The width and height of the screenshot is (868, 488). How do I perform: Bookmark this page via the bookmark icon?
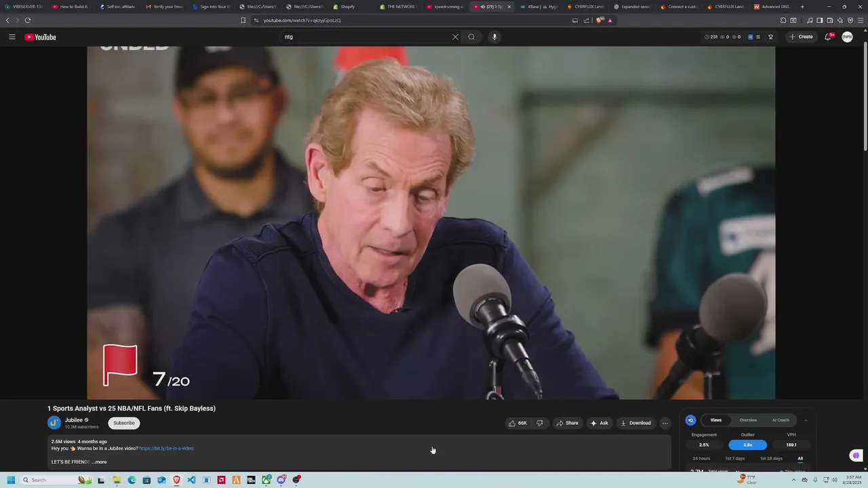click(x=243, y=20)
